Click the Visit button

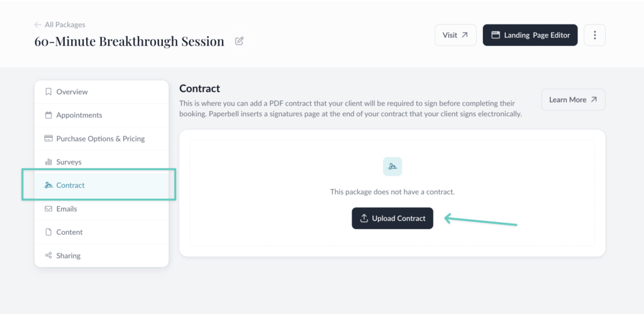tap(455, 35)
